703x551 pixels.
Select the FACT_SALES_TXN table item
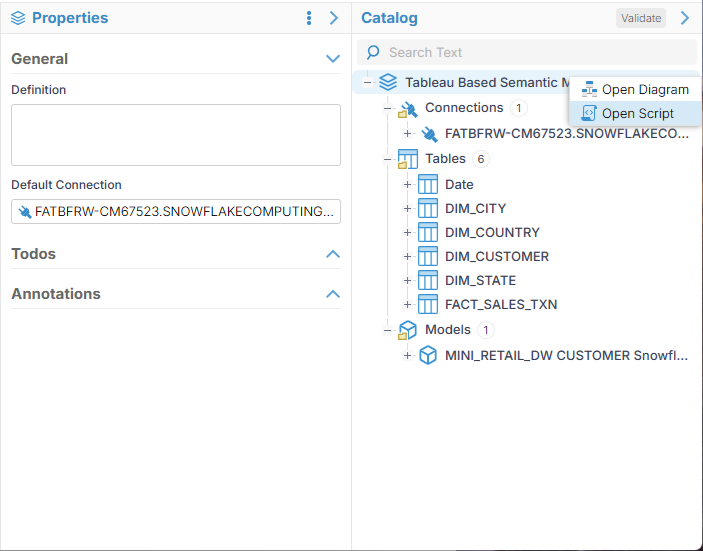click(x=501, y=304)
